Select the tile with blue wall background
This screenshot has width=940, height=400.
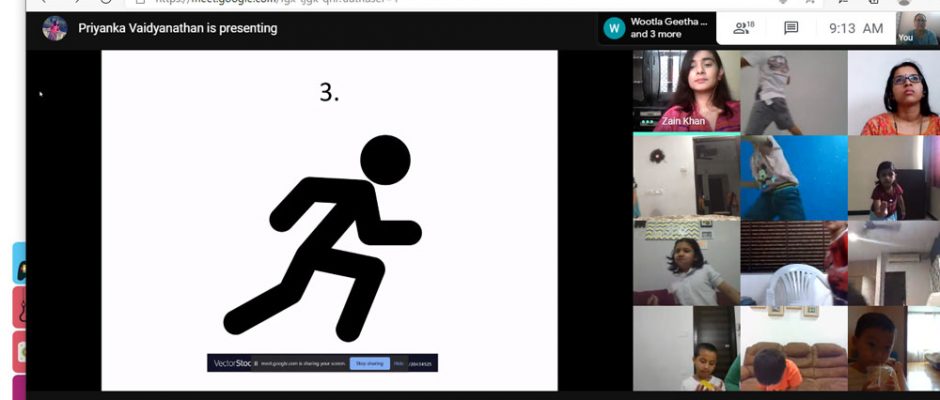point(794,178)
